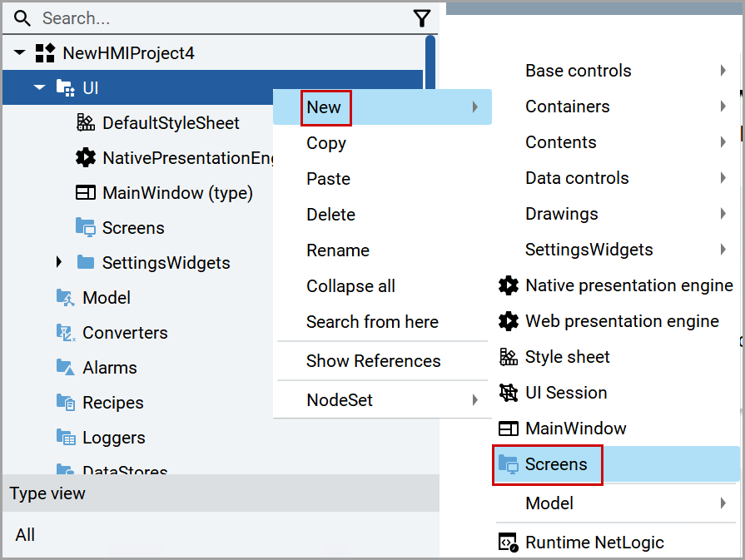
Task: Open the NodeSet submenu arrow
Action: point(474,400)
